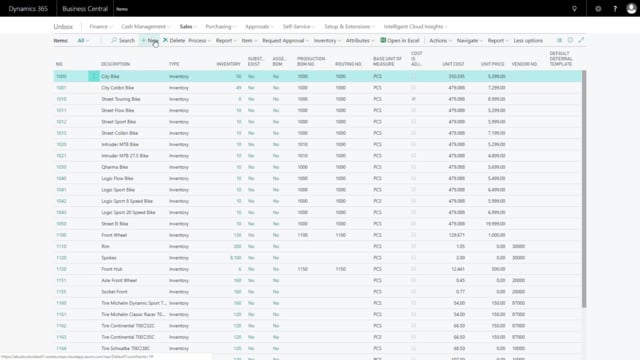
Task: Expand the Navigate dropdown
Action: 469,40
